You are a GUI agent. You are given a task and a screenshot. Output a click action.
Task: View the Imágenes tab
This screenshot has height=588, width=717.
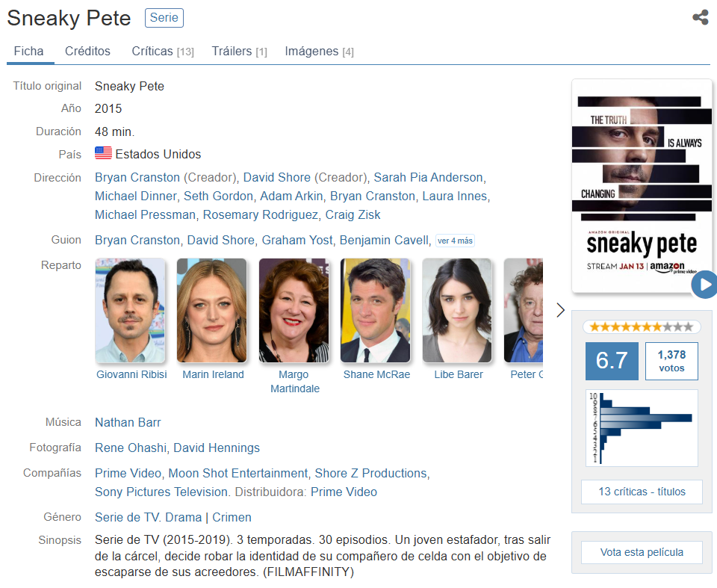319,52
